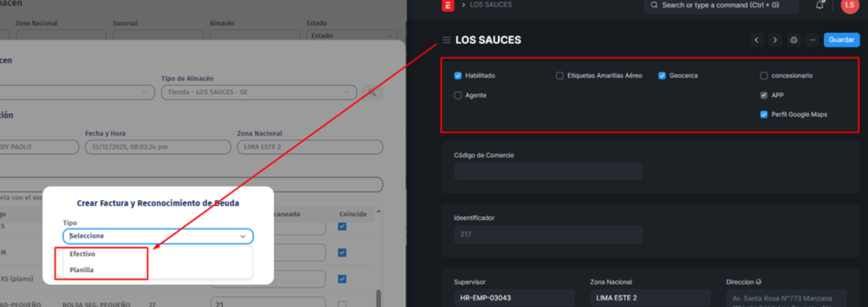Enable the Etiquetas Amarillas Aéreo checkbox
The height and width of the screenshot is (307, 868).
[x=560, y=76]
